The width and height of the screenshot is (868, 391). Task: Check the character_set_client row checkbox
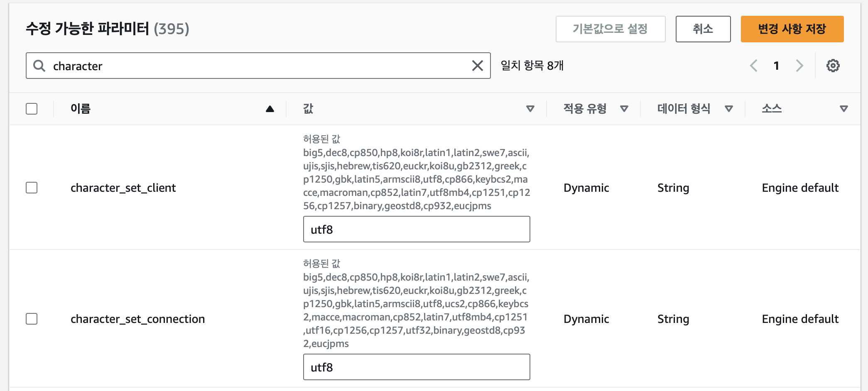click(x=32, y=188)
